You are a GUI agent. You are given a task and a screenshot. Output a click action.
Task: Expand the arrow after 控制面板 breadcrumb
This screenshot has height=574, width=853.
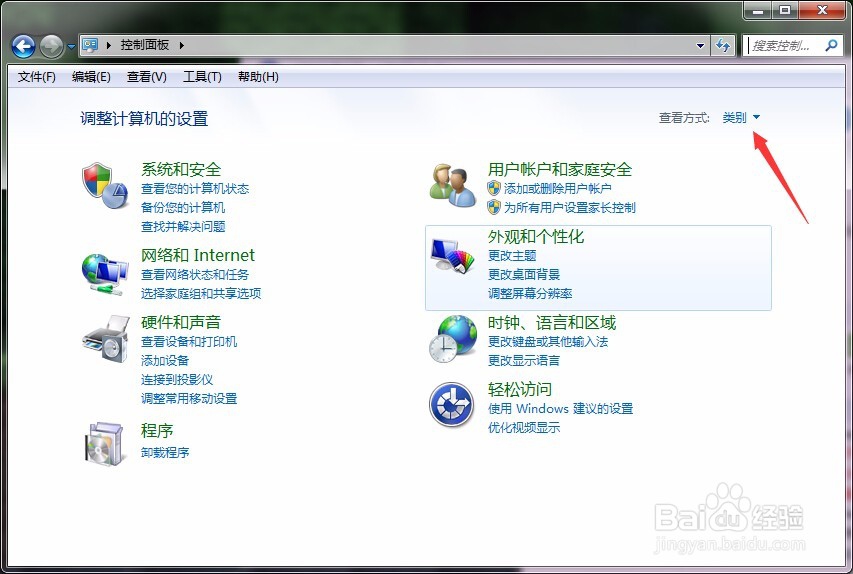point(182,45)
